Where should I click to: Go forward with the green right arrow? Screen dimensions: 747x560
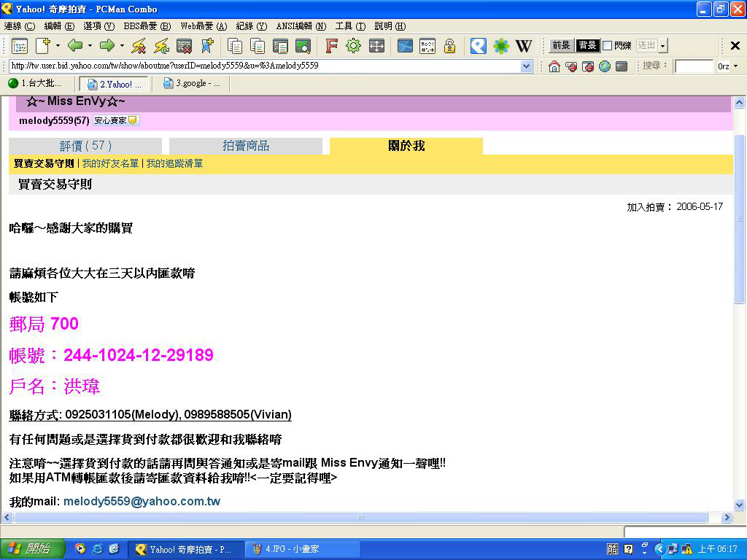(107, 46)
